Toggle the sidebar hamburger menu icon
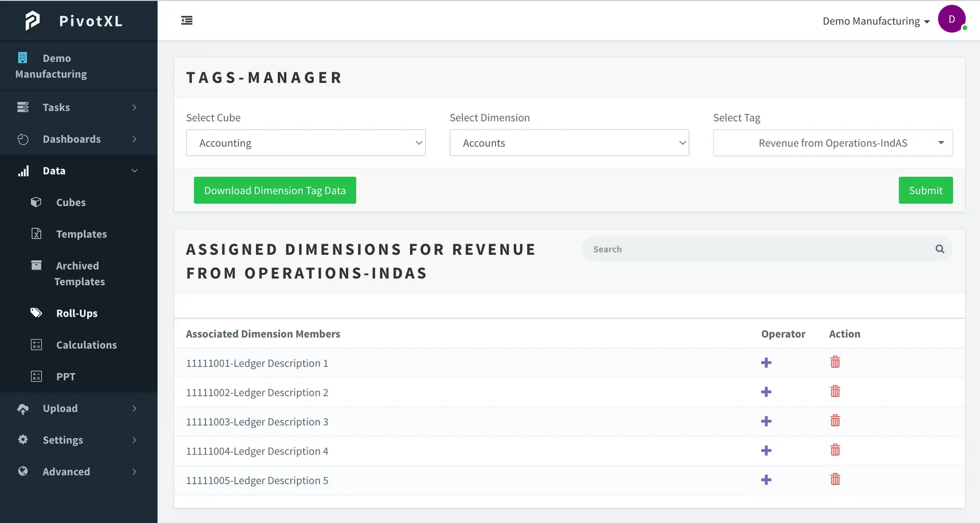The image size is (980, 523). 187,20
